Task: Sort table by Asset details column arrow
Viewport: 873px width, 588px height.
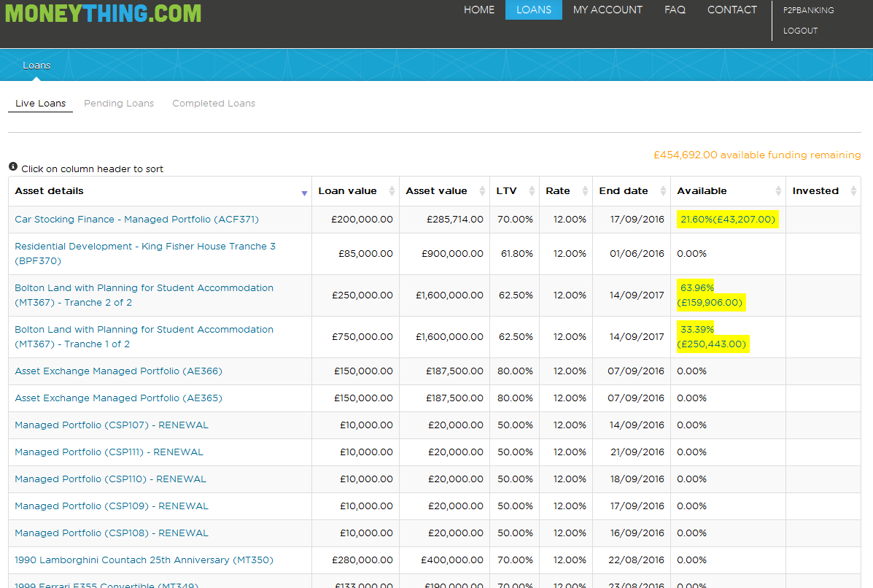Action: pos(304,193)
